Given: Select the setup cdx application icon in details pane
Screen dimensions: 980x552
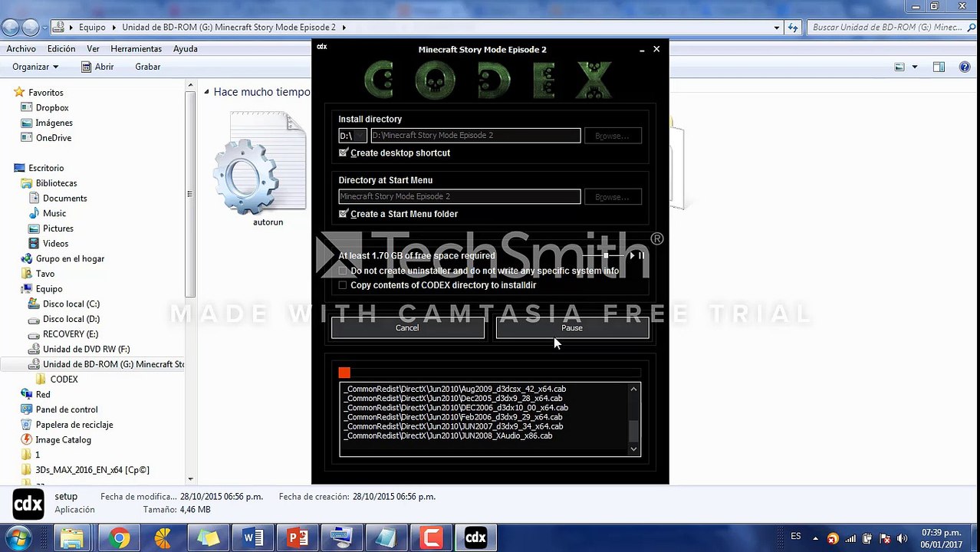Looking at the screenshot, I should (x=28, y=504).
